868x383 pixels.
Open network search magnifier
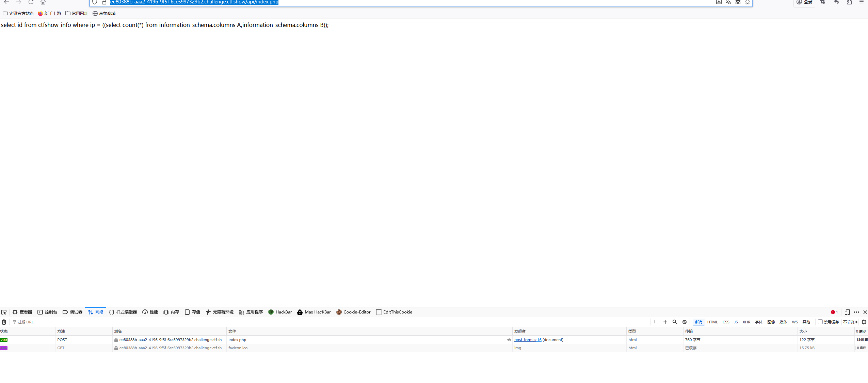[x=675, y=322]
